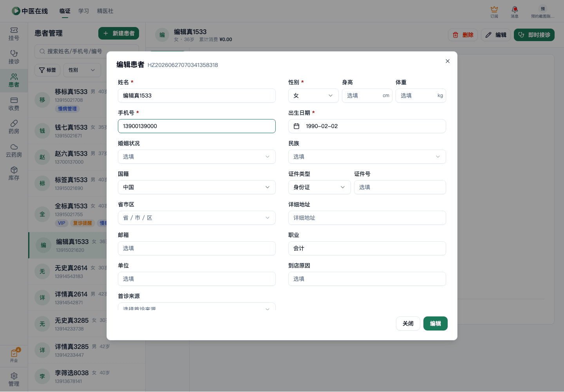Confirm with the green 编辑 button in dialog

(436, 323)
